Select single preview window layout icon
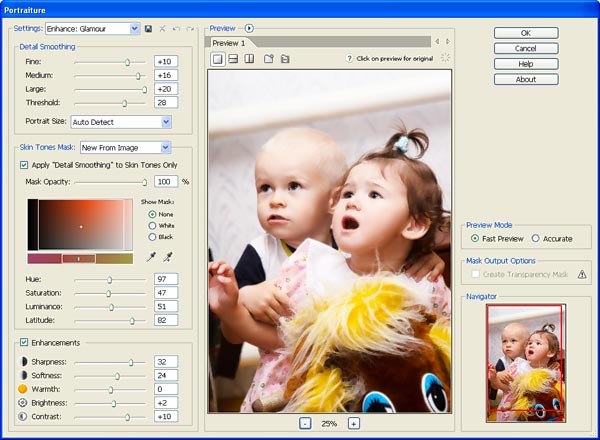 (217, 59)
